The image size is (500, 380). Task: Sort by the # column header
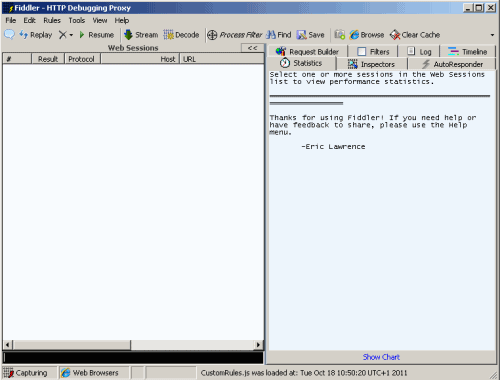coord(17,59)
